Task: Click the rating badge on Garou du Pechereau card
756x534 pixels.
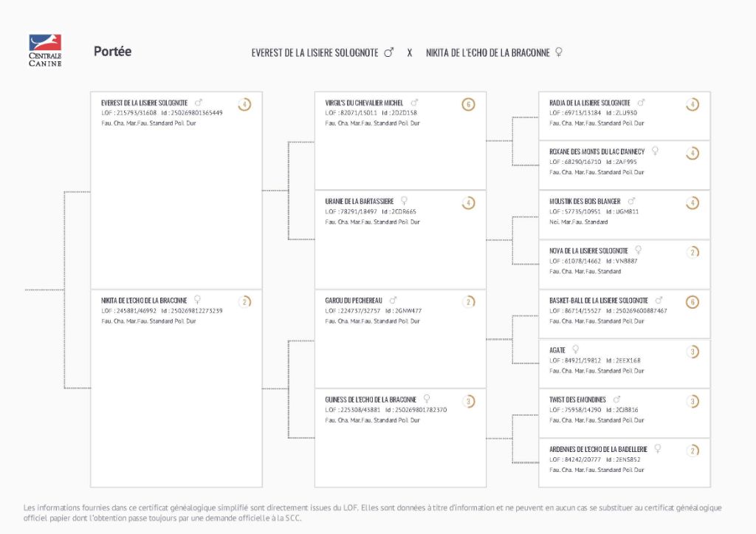Action: [468, 301]
